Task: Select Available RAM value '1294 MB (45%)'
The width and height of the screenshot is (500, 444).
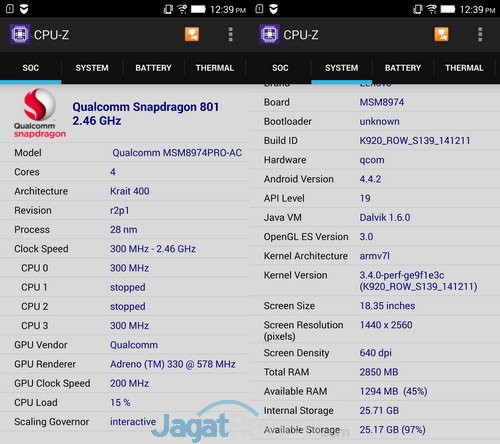Action: click(393, 391)
